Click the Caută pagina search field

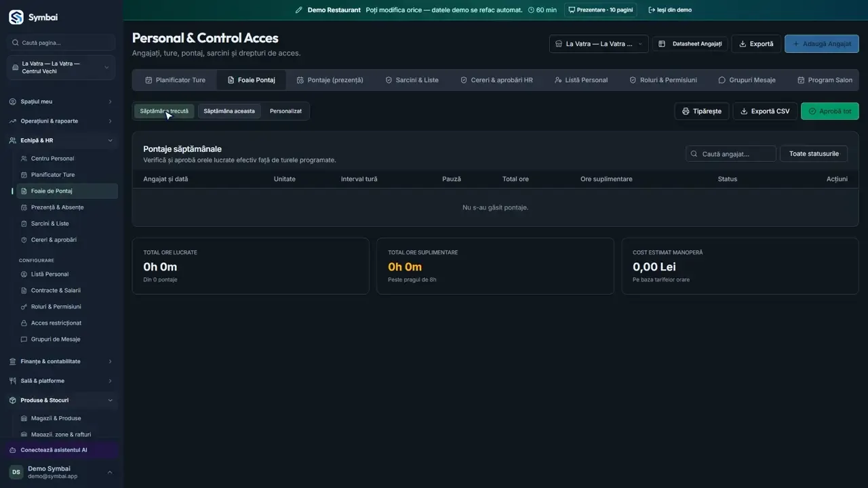[x=61, y=43]
